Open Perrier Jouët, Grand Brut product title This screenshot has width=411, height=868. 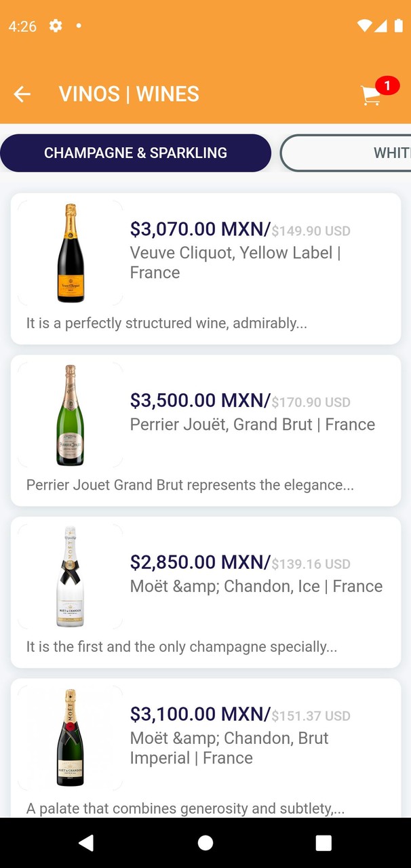tap(252, 425)
